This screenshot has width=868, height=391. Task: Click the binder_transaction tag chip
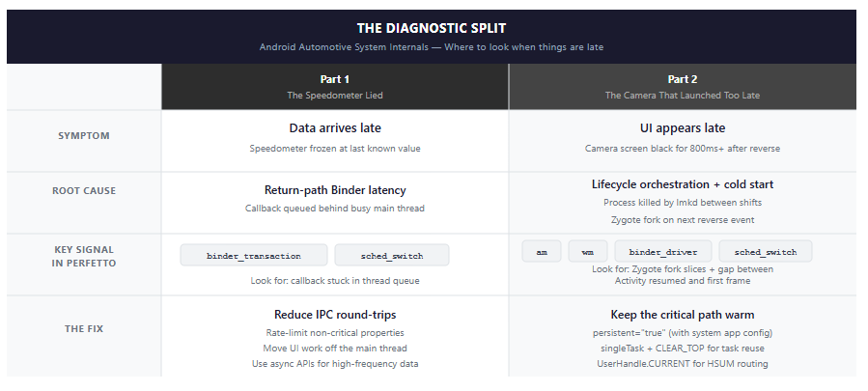coord(254,255)
